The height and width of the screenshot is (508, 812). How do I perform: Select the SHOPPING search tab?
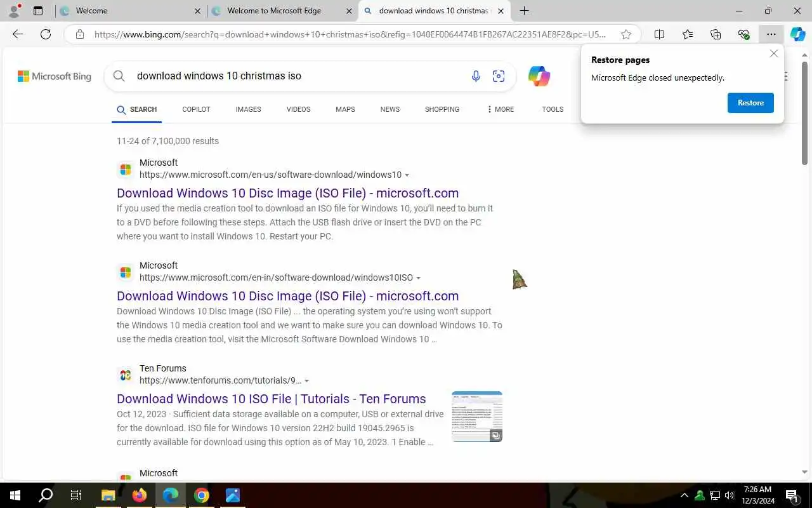[x=442, y=109]
